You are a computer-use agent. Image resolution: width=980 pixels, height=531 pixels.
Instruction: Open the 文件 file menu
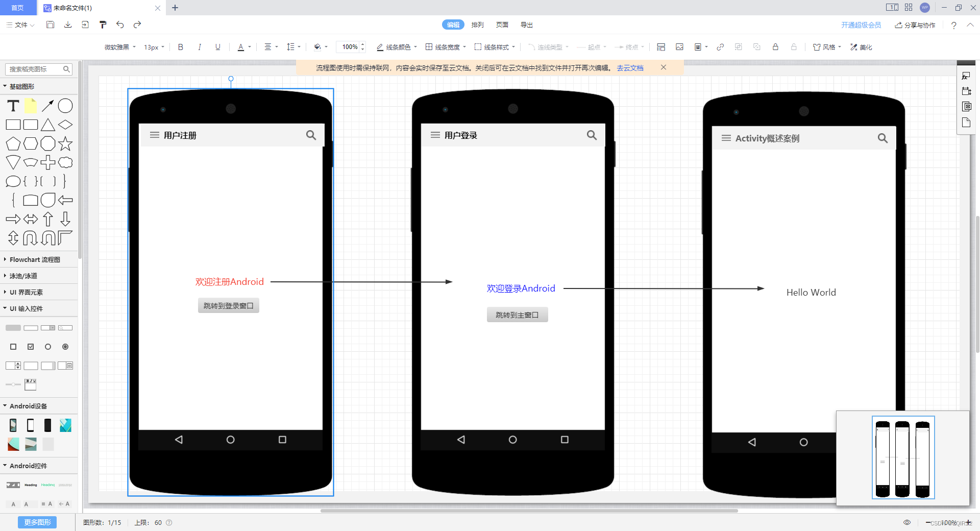point(20,25)
